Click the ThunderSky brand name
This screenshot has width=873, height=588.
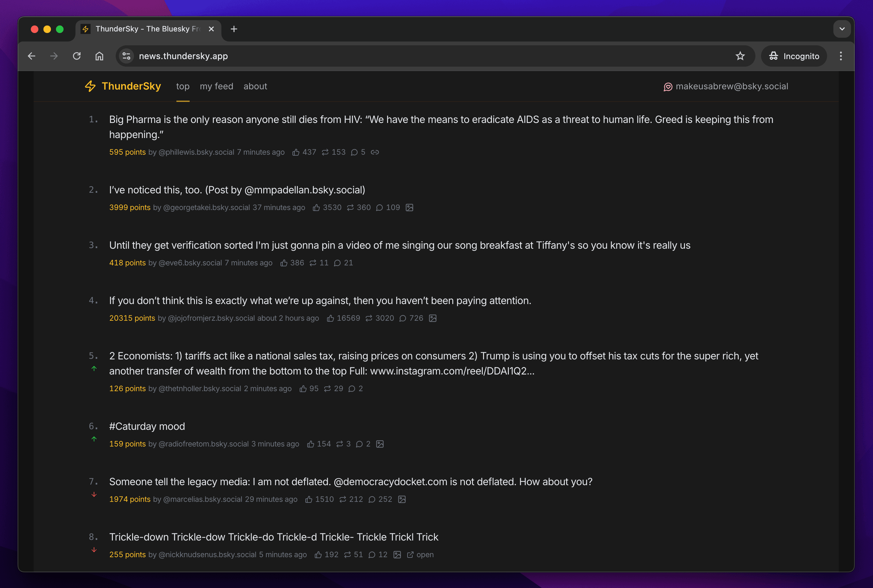pyautogui.click(x=131, y=86)
